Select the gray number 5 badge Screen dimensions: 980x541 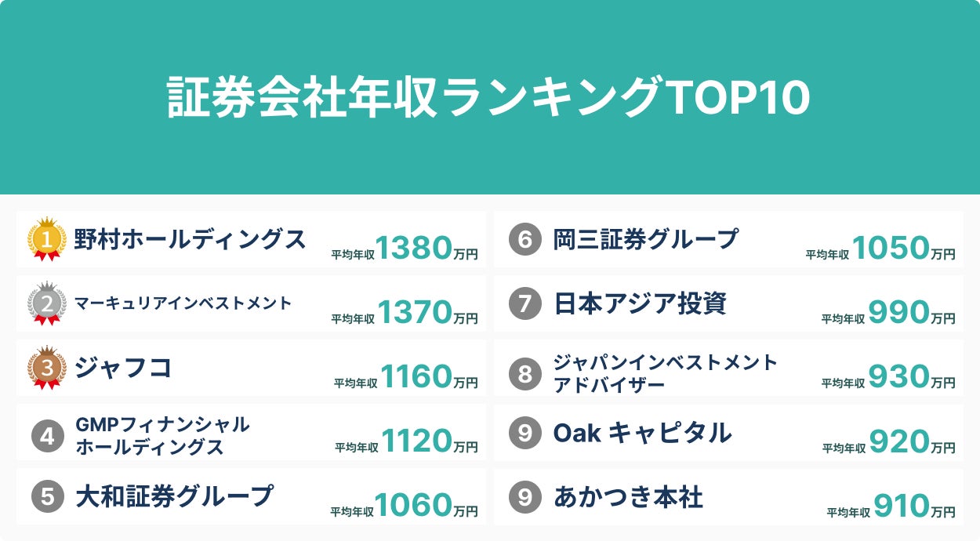[48, 496]
